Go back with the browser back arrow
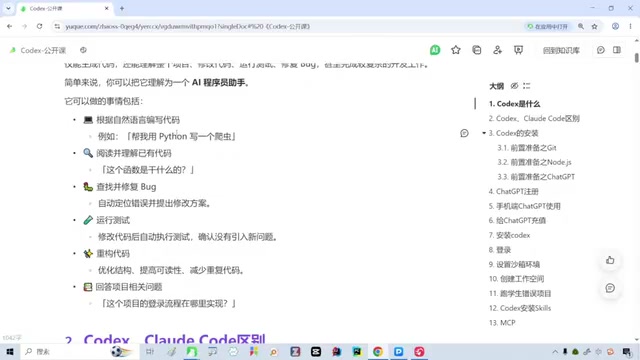The width and height of the screenshot is (640, 360). [x=9, y=26]
